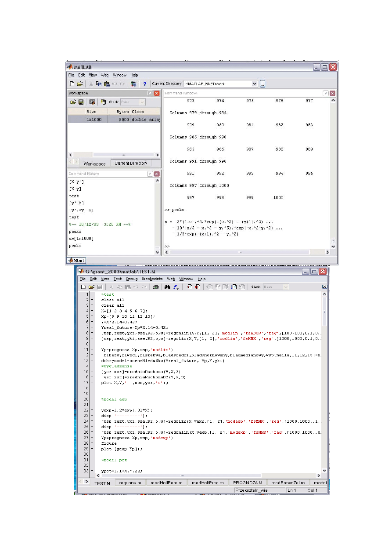This screenshot has width=392, height=555.
Task: Click the Load data icon in Workspace panel
Action: point(73,102)
